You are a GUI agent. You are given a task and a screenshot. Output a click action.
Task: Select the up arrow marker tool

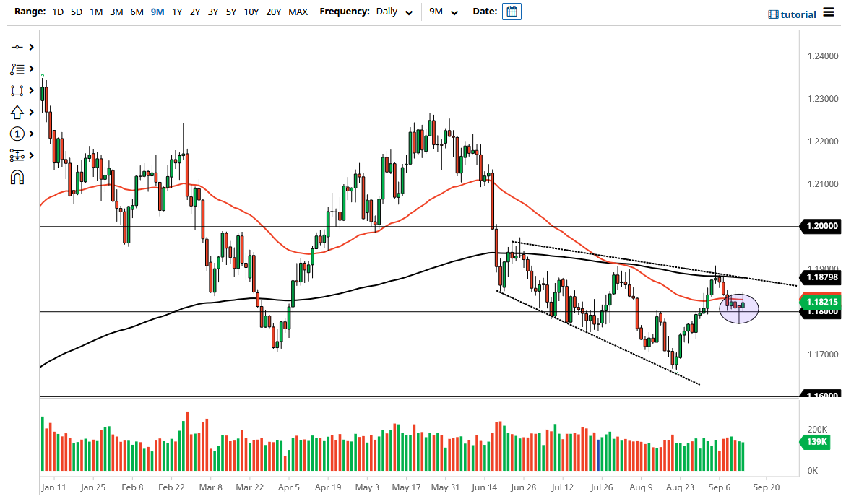tap(17, 112)
